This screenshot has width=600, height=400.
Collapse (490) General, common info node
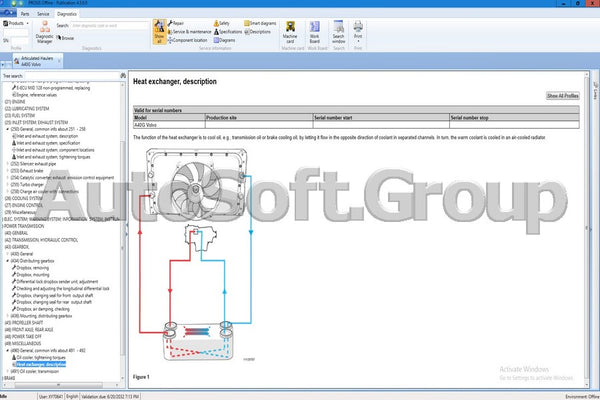pos(7,351)
